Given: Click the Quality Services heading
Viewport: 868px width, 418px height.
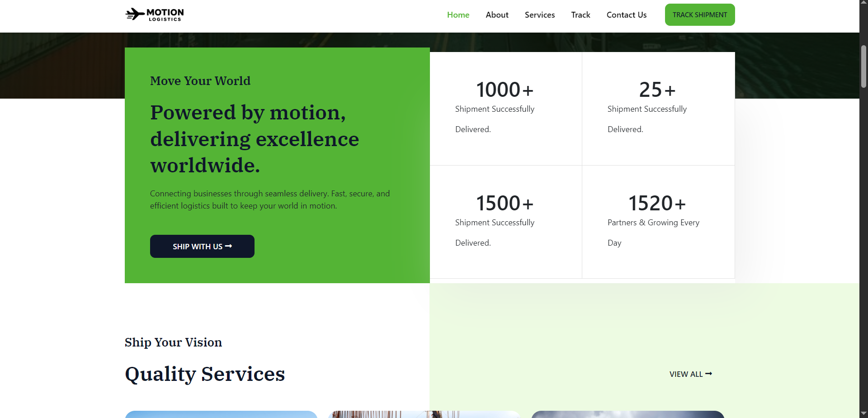Looking at the screenshot, I should [205, 374].
